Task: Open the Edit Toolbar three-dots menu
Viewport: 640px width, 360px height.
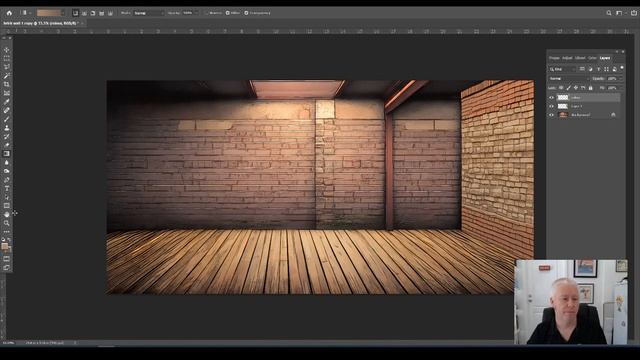Action: [7, 232]
